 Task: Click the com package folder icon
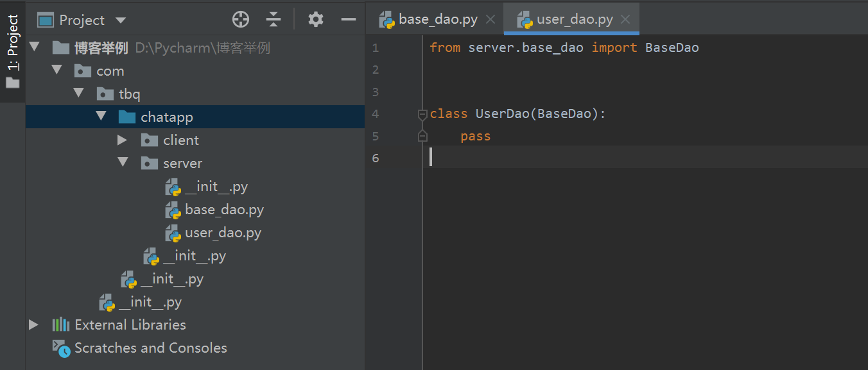point(83,70)
